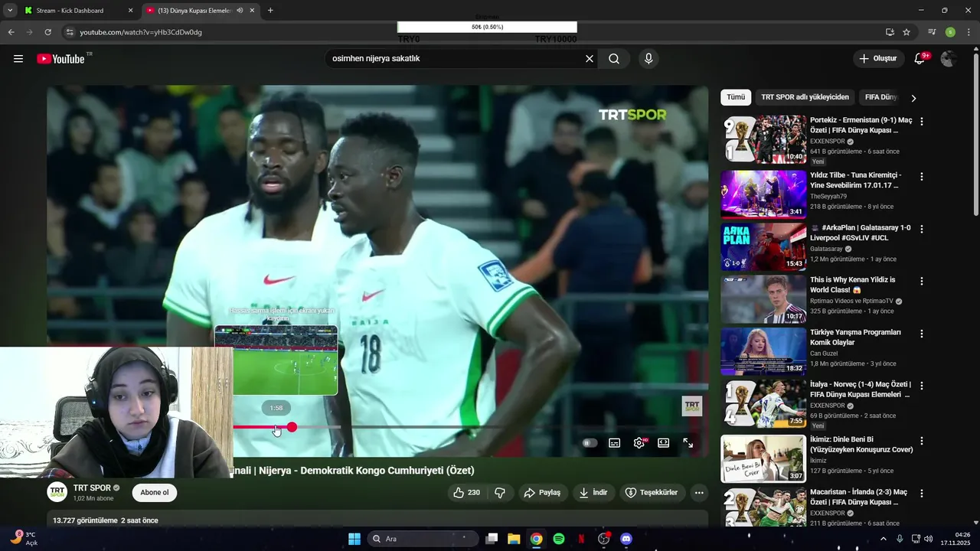Show hidden system tray icons chevron

point(883,539)
